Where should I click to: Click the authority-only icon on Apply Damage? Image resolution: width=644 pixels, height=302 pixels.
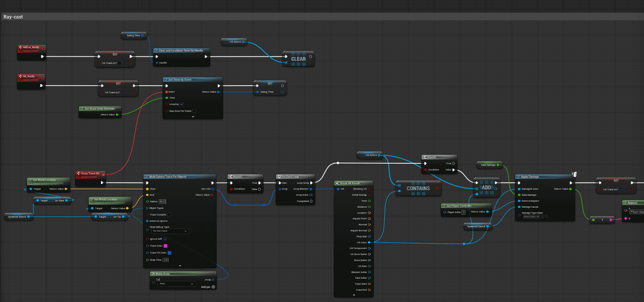tap(574, 174)
